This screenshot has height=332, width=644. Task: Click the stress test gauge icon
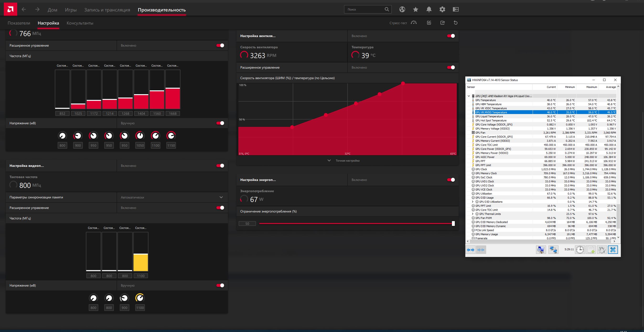point(414,23)
